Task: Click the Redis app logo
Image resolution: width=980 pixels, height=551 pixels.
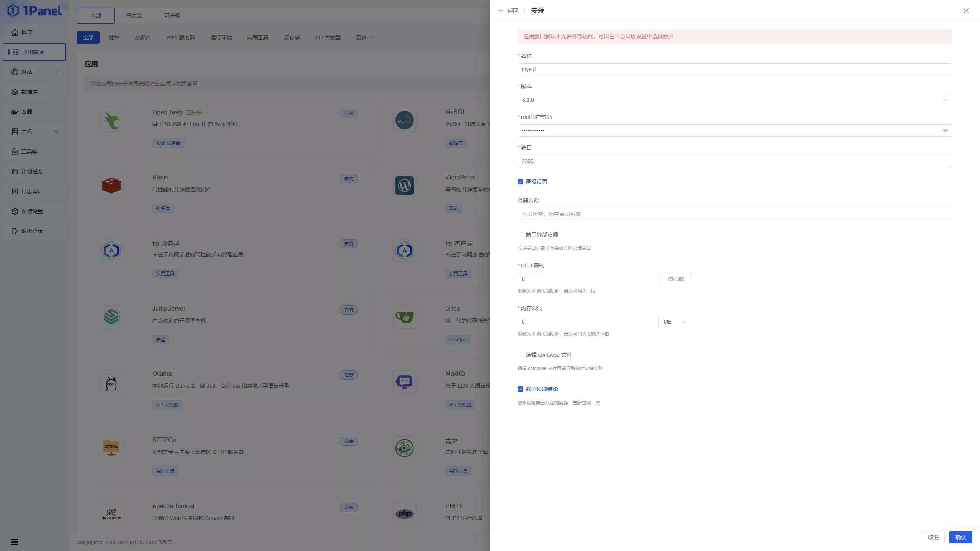Action: pos(111,186)
